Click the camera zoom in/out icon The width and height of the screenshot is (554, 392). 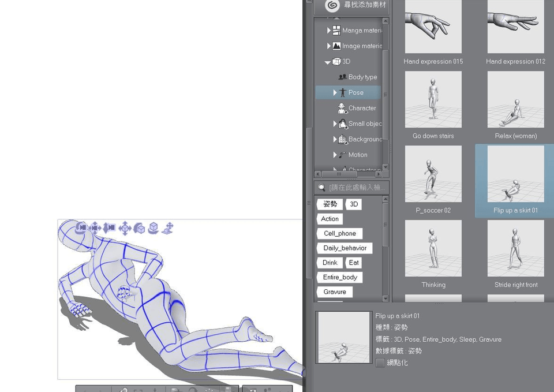[110, 228]
